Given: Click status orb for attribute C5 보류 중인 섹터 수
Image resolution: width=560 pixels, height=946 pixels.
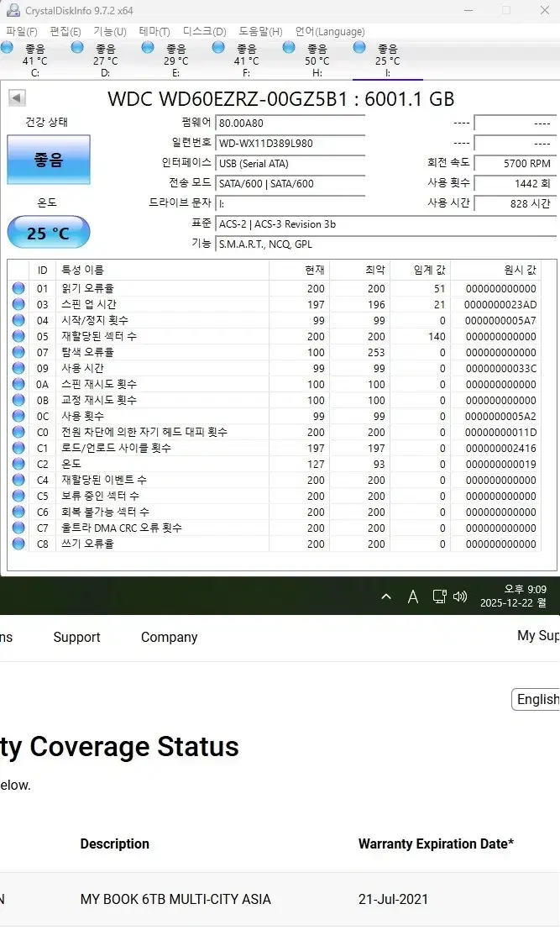Looking at the screenshot, I should click(x=18, y=496).
